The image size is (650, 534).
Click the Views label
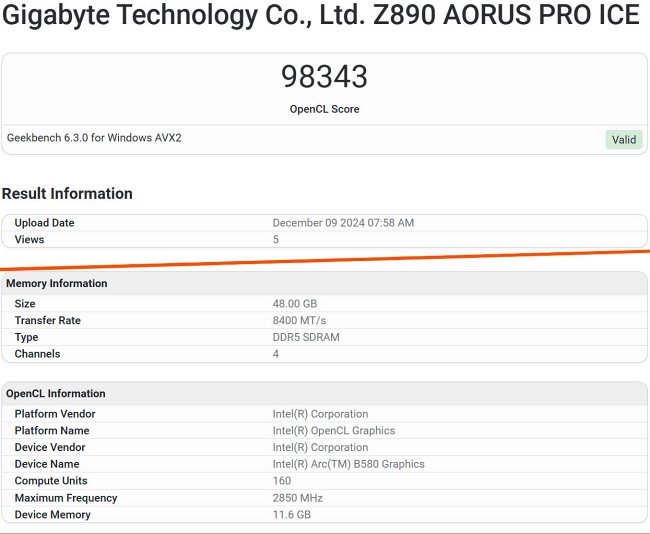[29, 239]
